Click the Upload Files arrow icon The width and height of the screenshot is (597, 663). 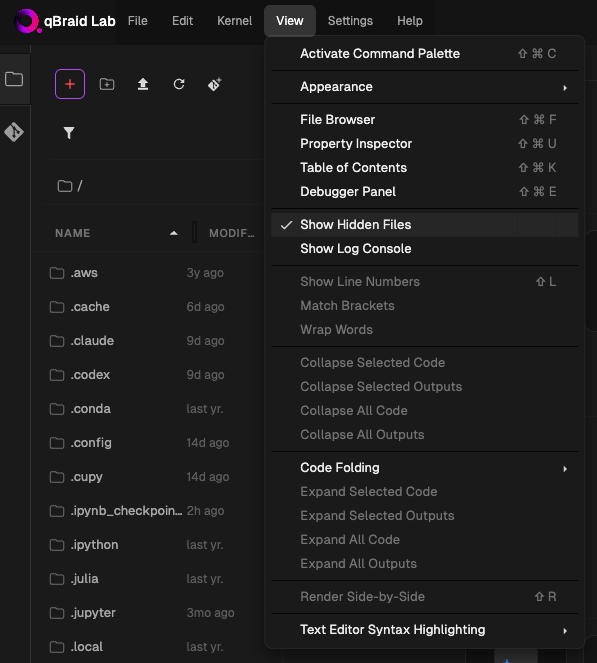click(143, 84)
